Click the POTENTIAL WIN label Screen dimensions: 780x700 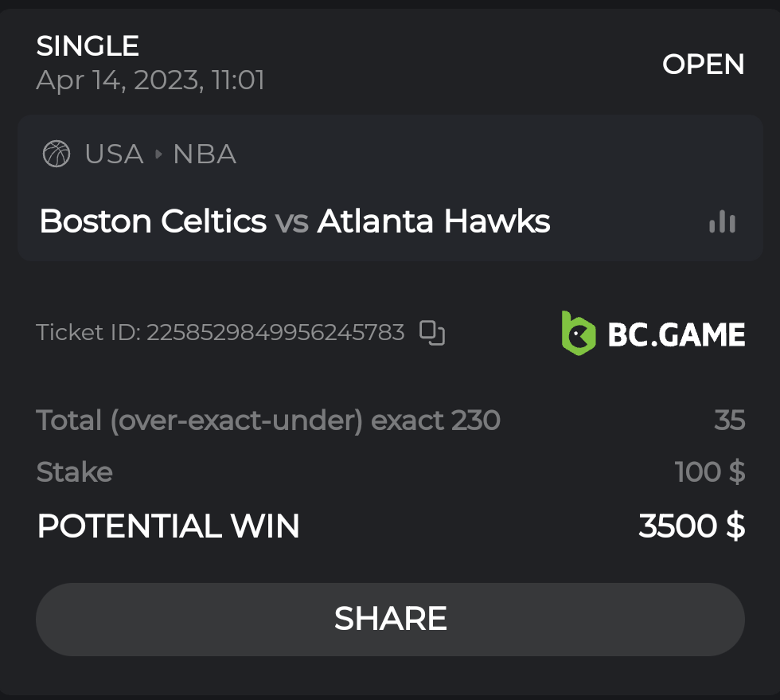[168, 526]
